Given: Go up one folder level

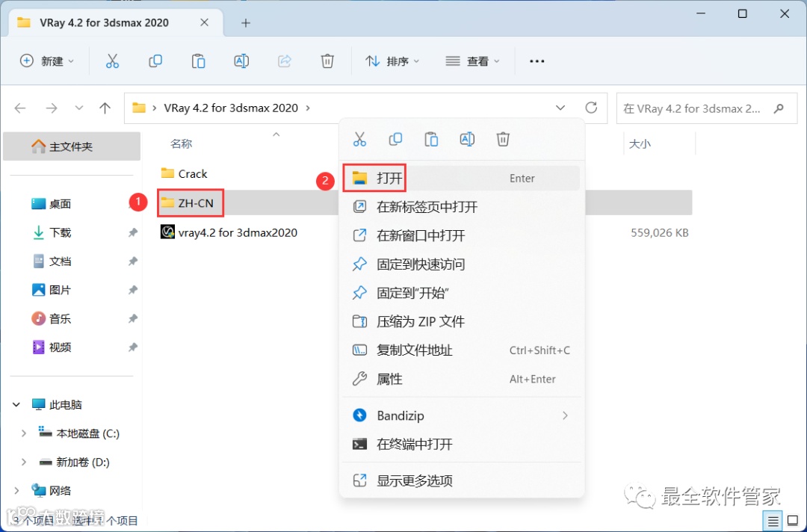Looking at the screenshot, I should [105, 108].
